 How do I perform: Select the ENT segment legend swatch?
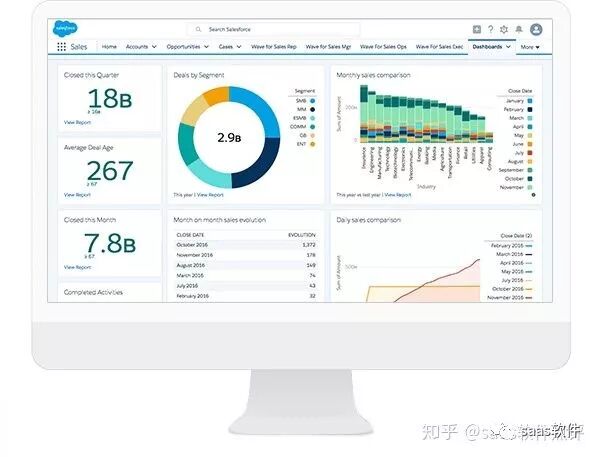click(x=312, y=144)
